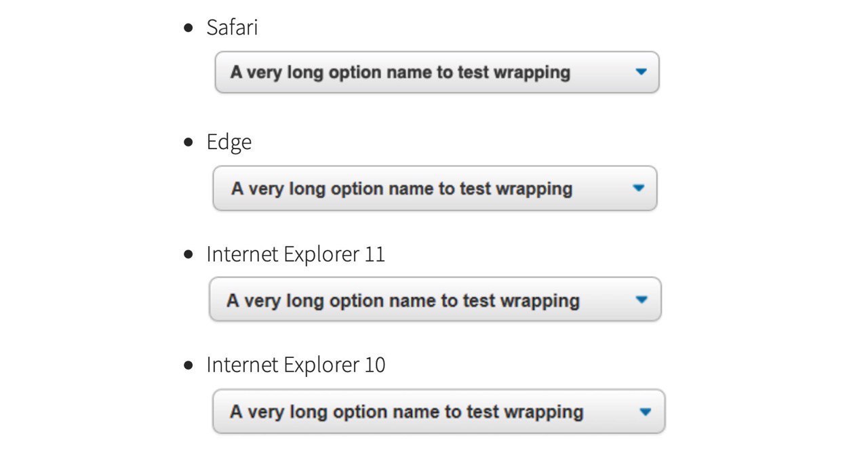The image size is (868, 461).
Task: Expand the Internet Explorer 11 select box
Action: (435, 300)
